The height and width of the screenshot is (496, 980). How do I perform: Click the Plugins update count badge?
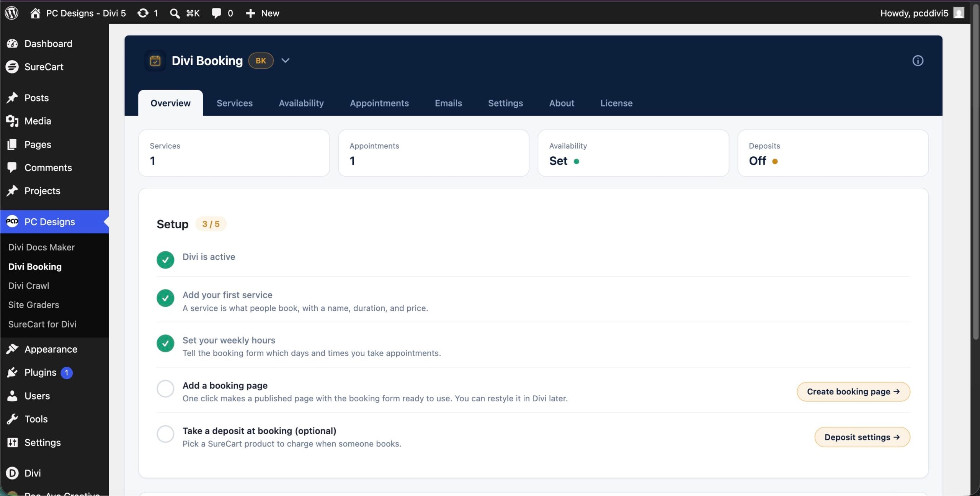point(67,373)
